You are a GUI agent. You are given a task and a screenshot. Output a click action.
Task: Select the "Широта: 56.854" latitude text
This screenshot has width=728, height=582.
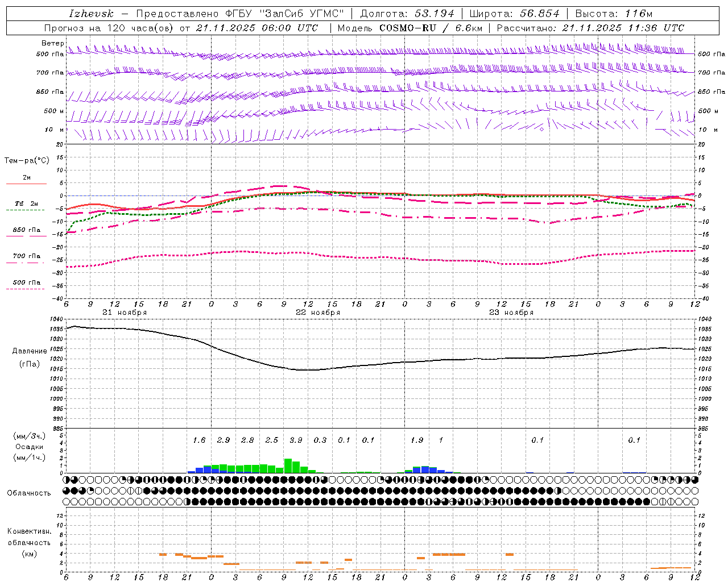tap(514, 14)
